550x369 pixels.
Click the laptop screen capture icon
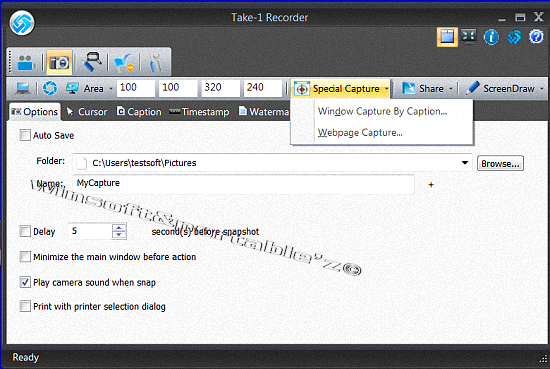[23, 88]
